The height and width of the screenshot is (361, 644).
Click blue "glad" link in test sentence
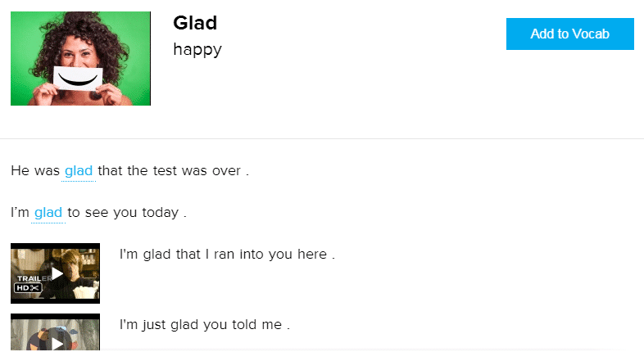coord(79,171)
